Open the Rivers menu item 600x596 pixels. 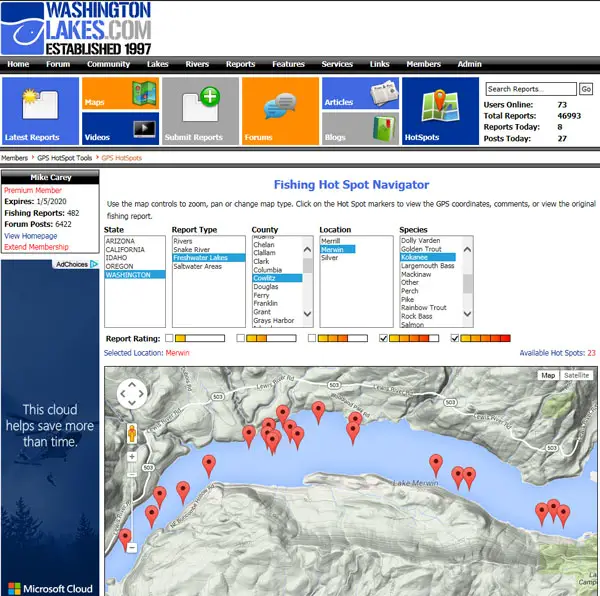[197, 64]
